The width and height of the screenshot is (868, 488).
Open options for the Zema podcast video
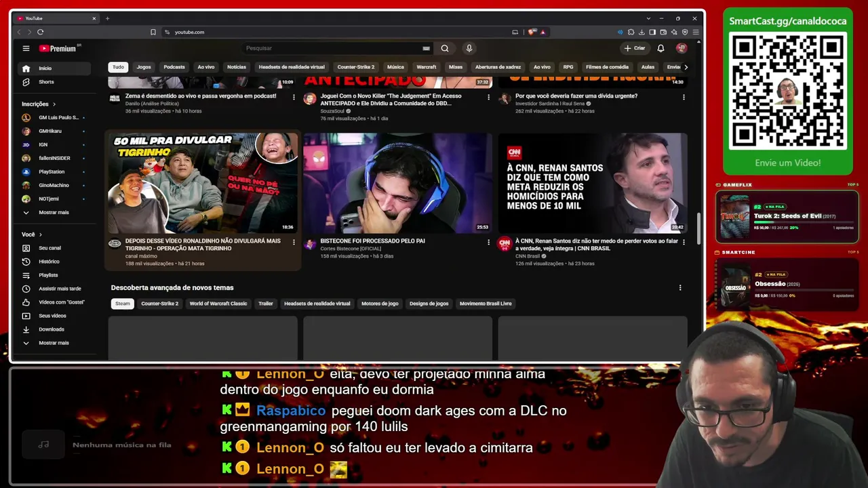[x=294, y=97]
